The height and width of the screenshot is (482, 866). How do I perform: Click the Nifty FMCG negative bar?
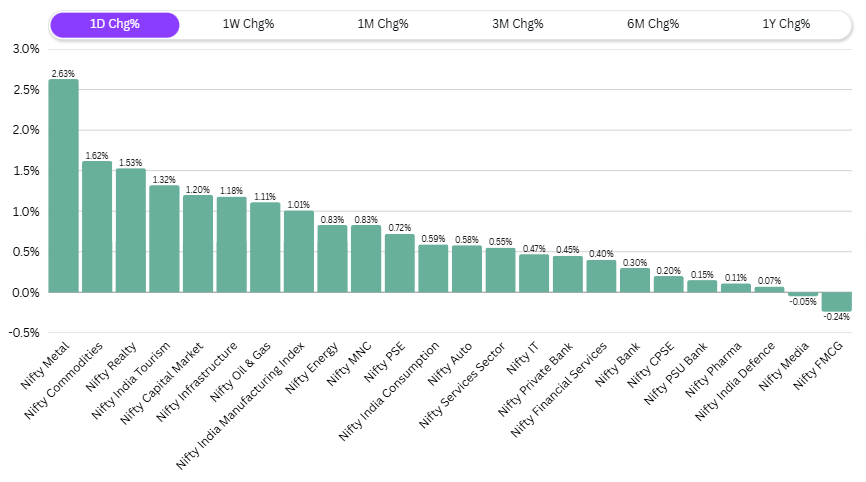837,302
